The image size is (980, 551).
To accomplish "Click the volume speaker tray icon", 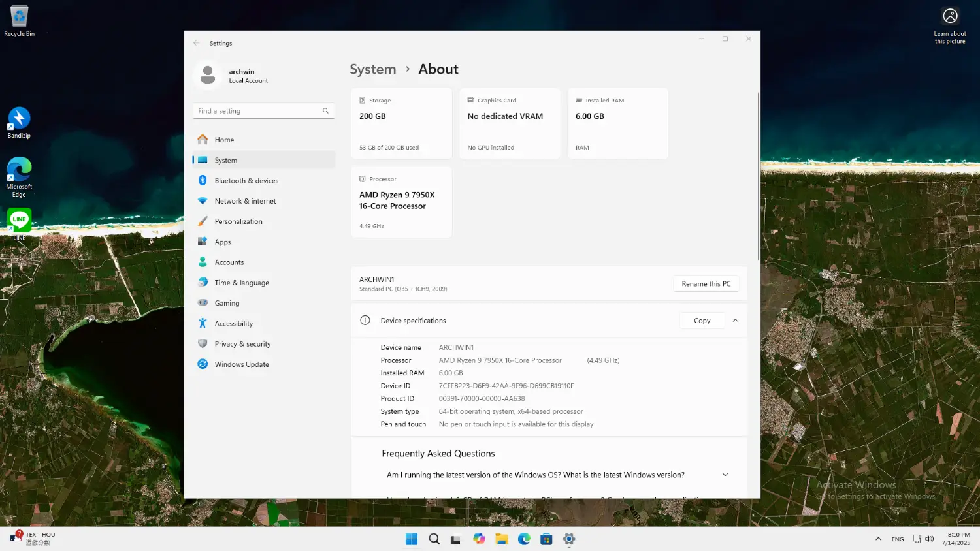I will (929, 539).
